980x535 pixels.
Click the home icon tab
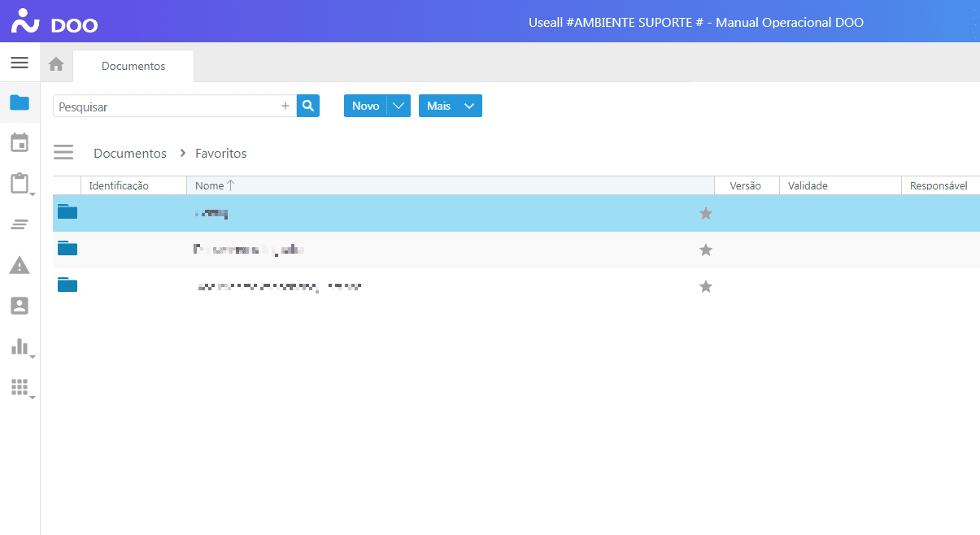click(56, 65)
